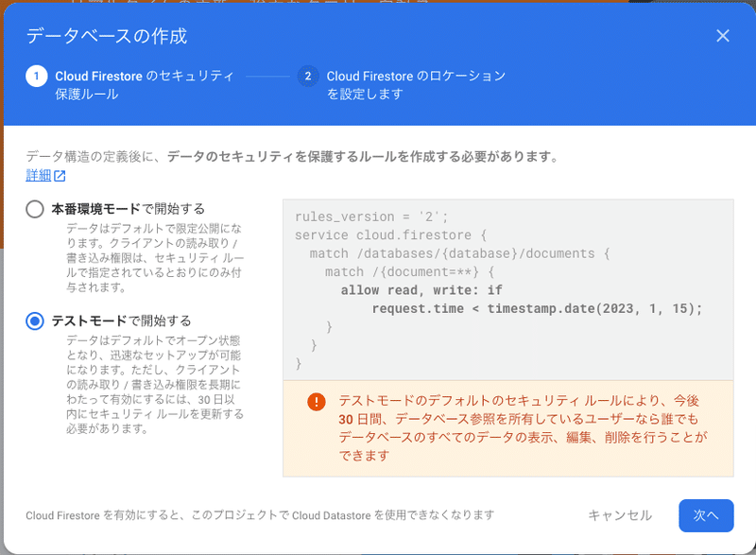Click the service cloud.firestore code line

pyautogui.click(x=390, y=235)
